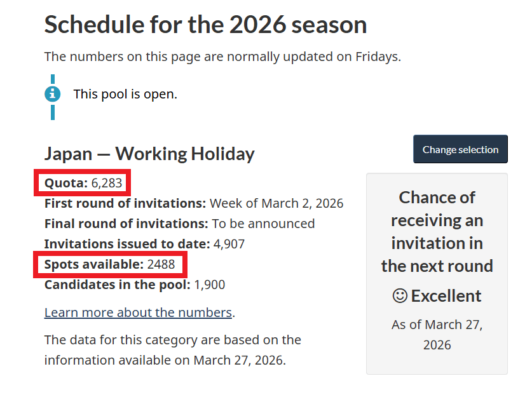This screenshot has height=397, width=532.
Task: Click the blue information icon
Action: pos(52,94)
